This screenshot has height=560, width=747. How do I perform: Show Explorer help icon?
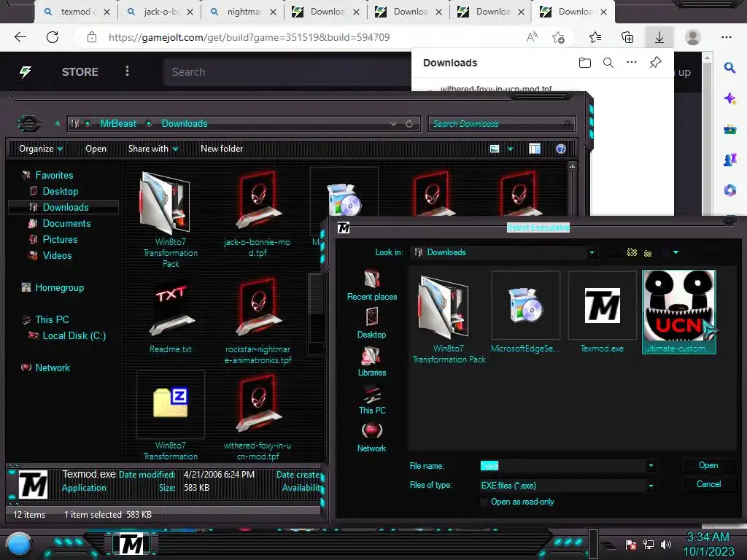point(561,149)
